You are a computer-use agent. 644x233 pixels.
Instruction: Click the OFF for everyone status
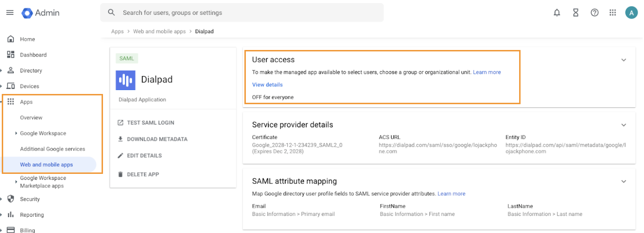[x=273, y=97]
